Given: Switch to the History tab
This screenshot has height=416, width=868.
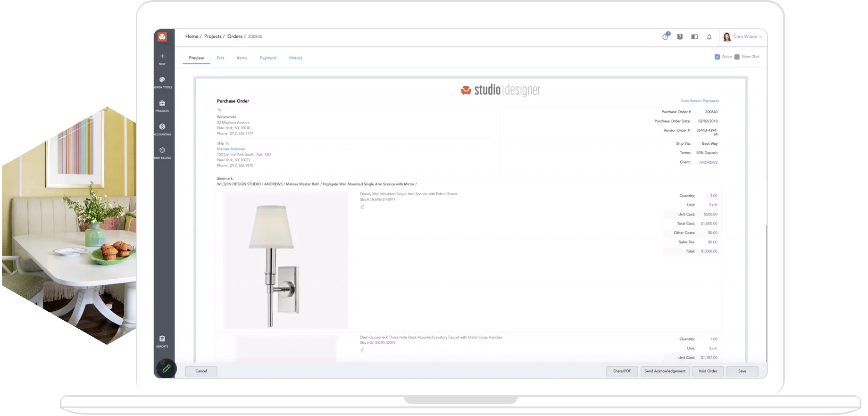Looking at the screenshot, I should pos(296,58).
